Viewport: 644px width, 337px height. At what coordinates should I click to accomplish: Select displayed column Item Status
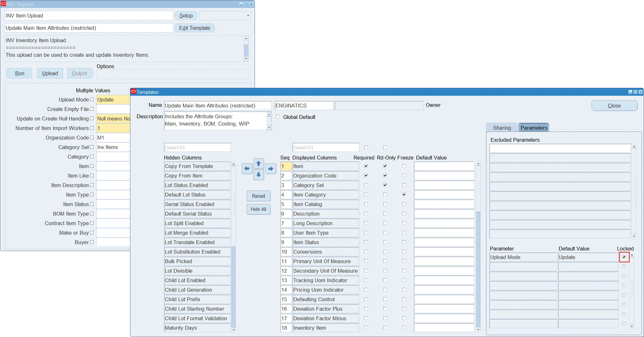pos(326,242)
